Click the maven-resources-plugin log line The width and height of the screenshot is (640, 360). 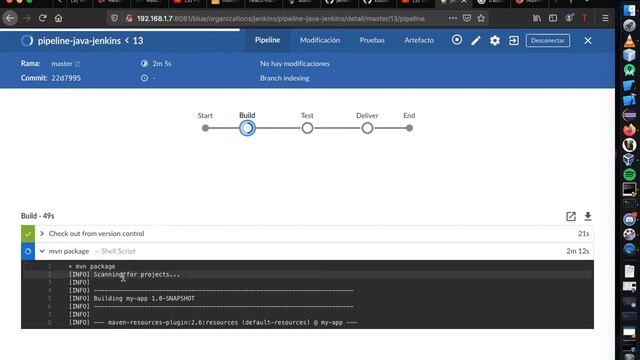pyautogui.click(x=213, y=322)
